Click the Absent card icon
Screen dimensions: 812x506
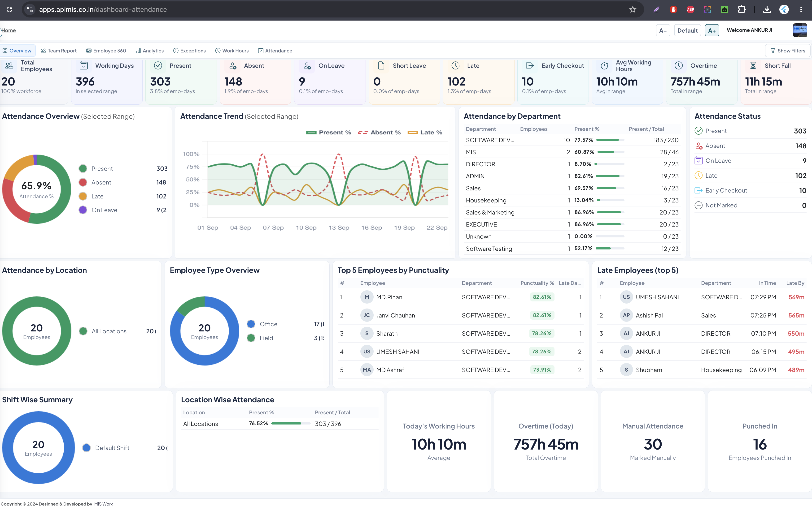click(x=233, y=66)
